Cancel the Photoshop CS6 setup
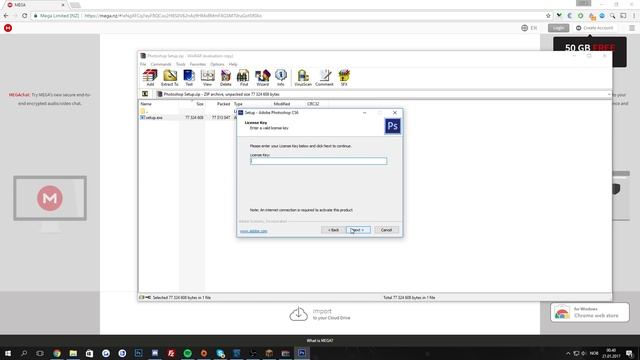This screenshot has height=360, width=640. tap(386, 230)
